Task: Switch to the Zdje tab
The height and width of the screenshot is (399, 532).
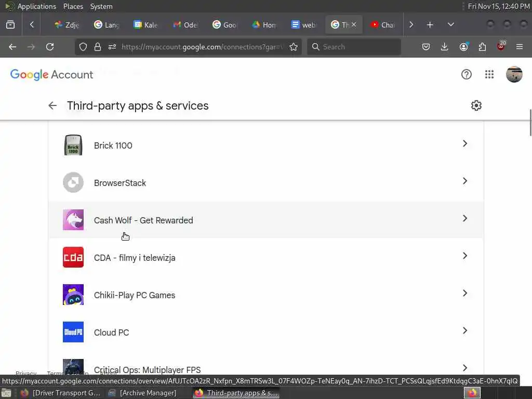Action: [x=67, y=24]
